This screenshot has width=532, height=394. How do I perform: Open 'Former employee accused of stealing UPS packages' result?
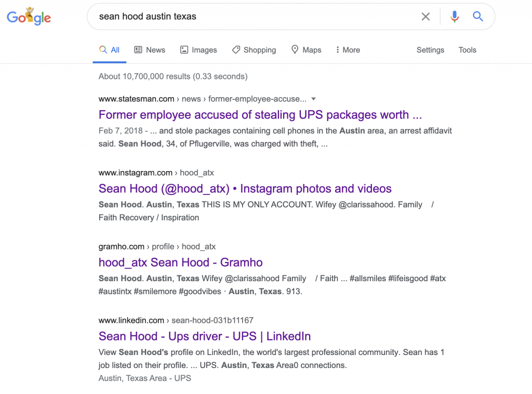260,115
